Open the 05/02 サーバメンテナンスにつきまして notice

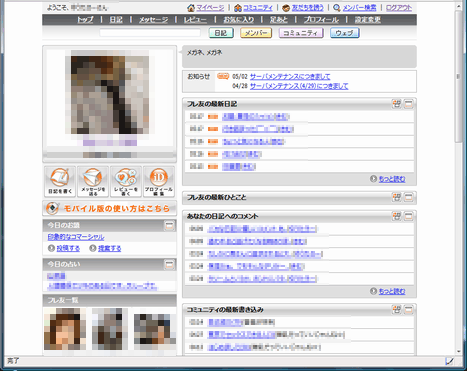click(290, 76)
